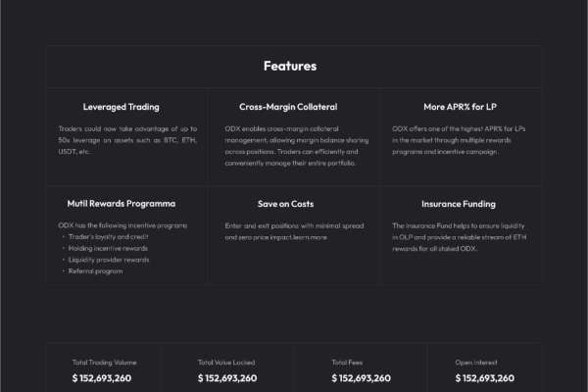Click the 50x leverage description text
The image size is (588, 392).
click(x=127, y=140)
